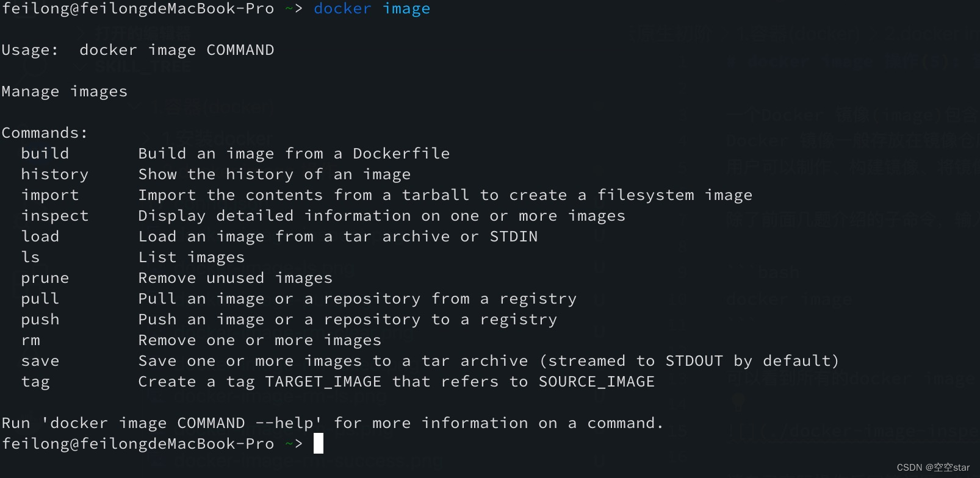980x478 pixels.
Task: Click the 'CSDN @空空star' watermark
Action: [932, 468]
